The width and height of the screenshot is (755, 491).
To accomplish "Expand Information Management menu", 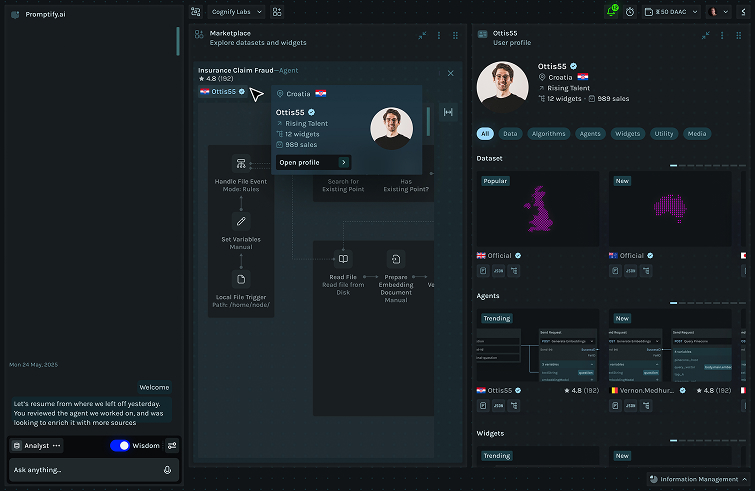I will pyautogui.click(x=698, y=479).
